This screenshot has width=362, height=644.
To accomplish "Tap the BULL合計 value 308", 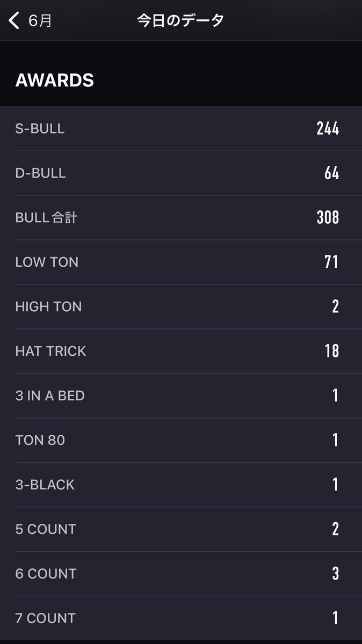I will (x=328, y=217).
